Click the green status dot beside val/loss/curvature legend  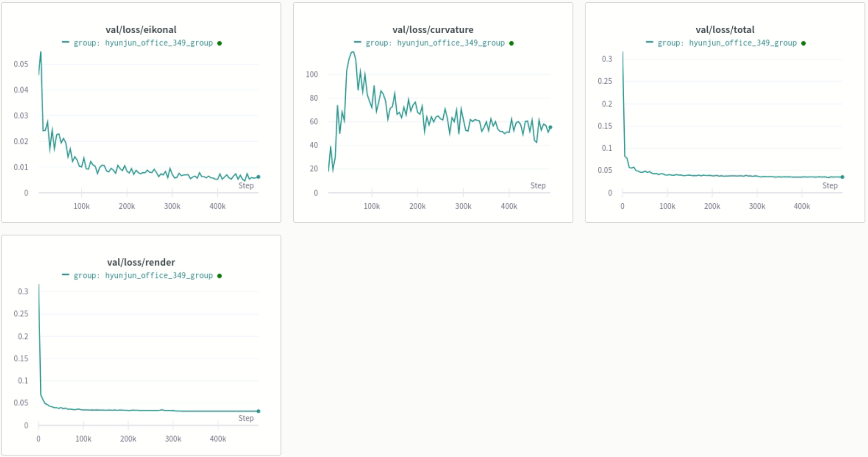(x=511, y=42)
